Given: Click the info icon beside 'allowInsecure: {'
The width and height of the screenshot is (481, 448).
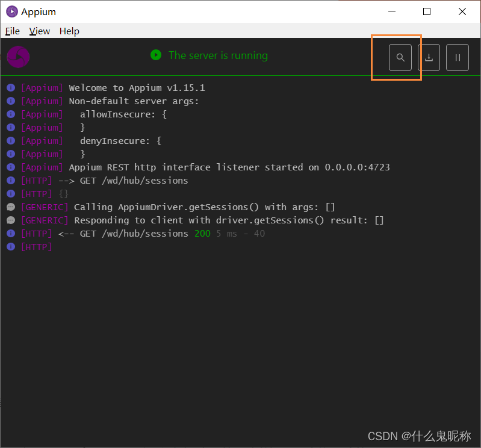Looking at the screenshot, I should [11, 114].
